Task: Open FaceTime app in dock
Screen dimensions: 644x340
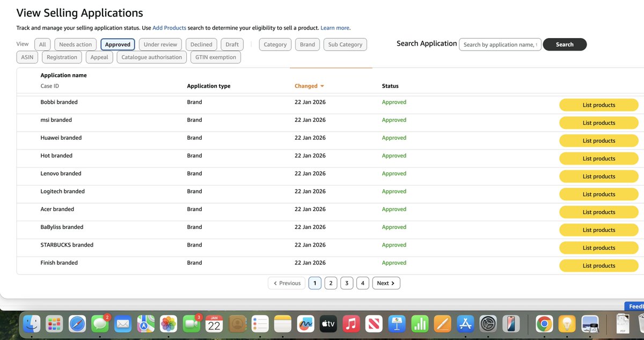Action: coord(192,324)
